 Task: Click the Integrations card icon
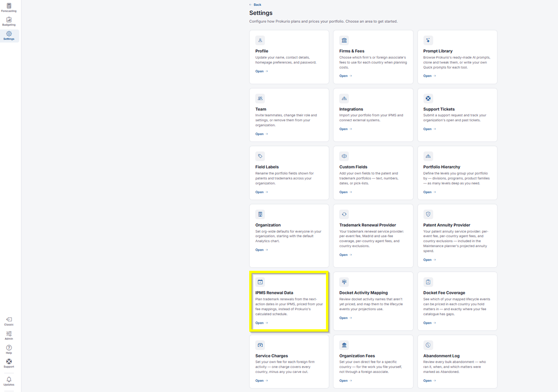coord(344,98)
